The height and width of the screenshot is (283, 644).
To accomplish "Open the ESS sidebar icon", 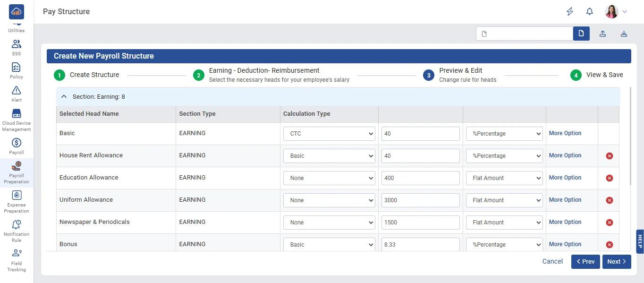I will tap(17, 47).
